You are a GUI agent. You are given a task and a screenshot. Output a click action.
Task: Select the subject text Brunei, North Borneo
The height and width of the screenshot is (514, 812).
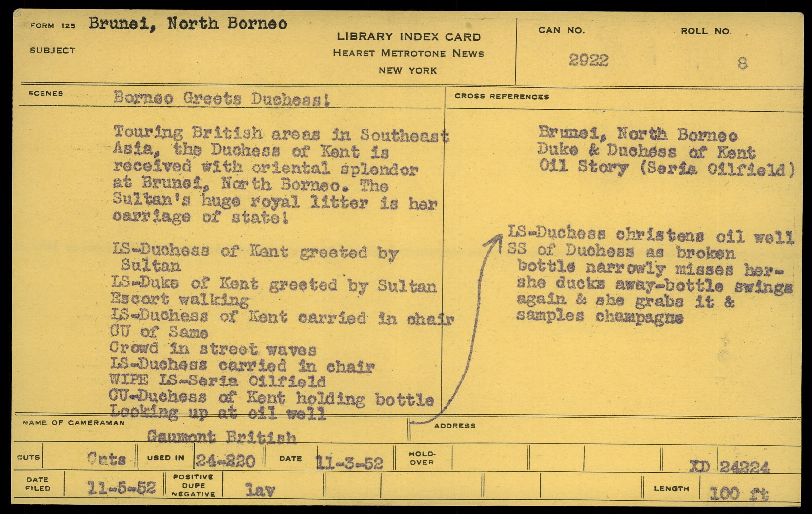point(188,24)
